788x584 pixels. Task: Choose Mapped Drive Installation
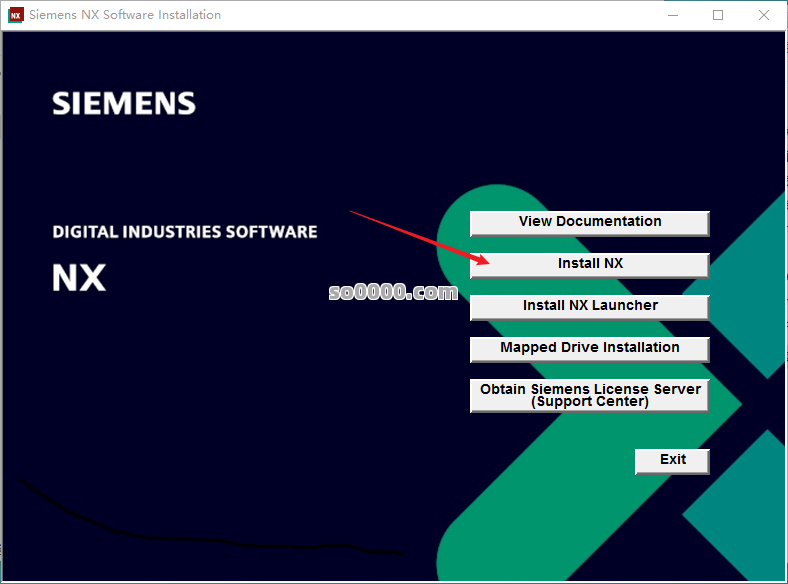589,348
